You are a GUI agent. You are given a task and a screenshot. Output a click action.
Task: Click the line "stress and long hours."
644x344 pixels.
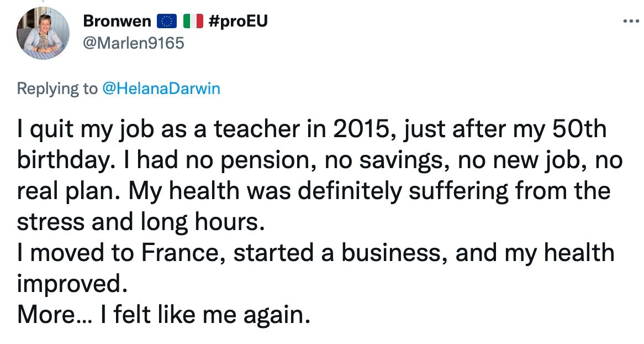(137, 222)
